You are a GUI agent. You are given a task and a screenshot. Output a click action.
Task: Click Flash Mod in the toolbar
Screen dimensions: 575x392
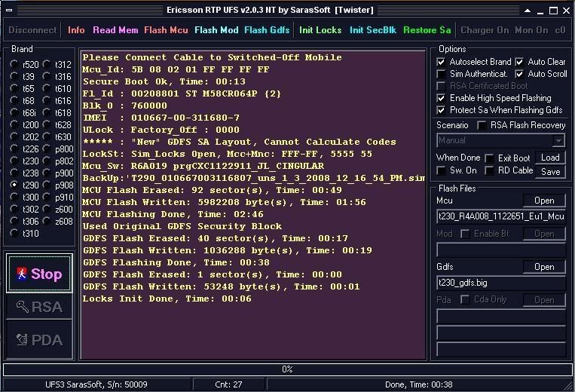point(216,30)
